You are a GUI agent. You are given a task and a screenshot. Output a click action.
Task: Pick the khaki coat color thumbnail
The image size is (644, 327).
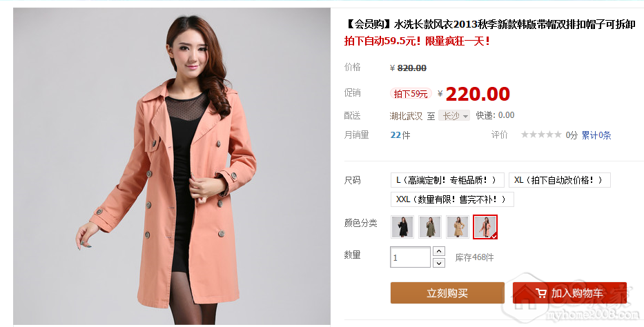point(458,227)
